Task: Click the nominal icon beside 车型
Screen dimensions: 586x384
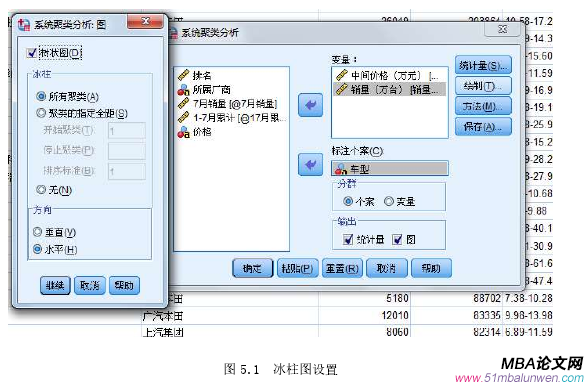Action: 341,169
